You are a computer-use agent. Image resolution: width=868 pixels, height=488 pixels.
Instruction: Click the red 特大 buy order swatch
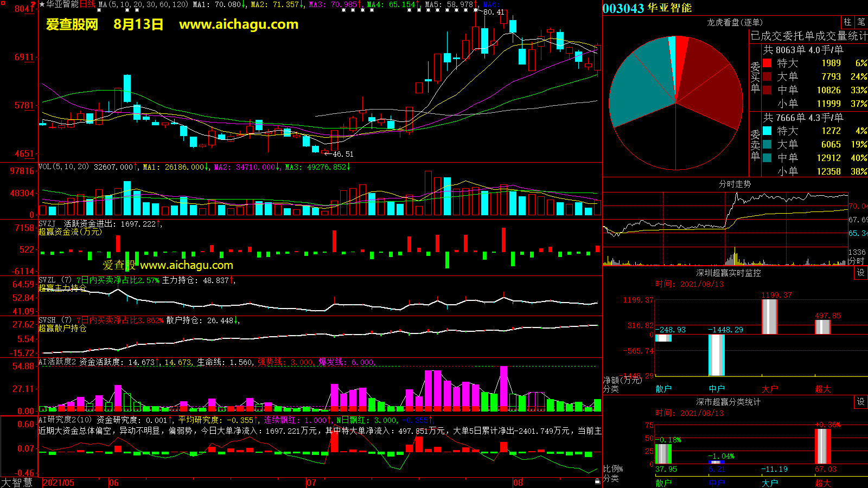[767, 63]
